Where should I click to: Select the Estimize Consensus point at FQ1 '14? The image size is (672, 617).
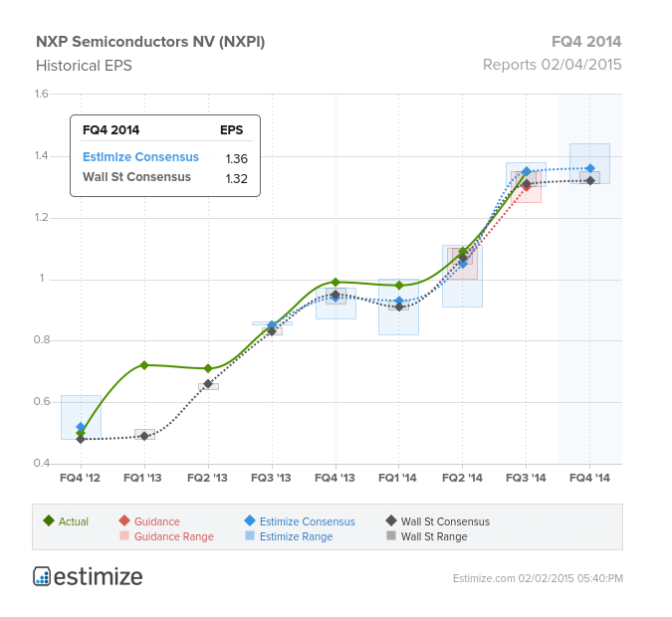399,301
